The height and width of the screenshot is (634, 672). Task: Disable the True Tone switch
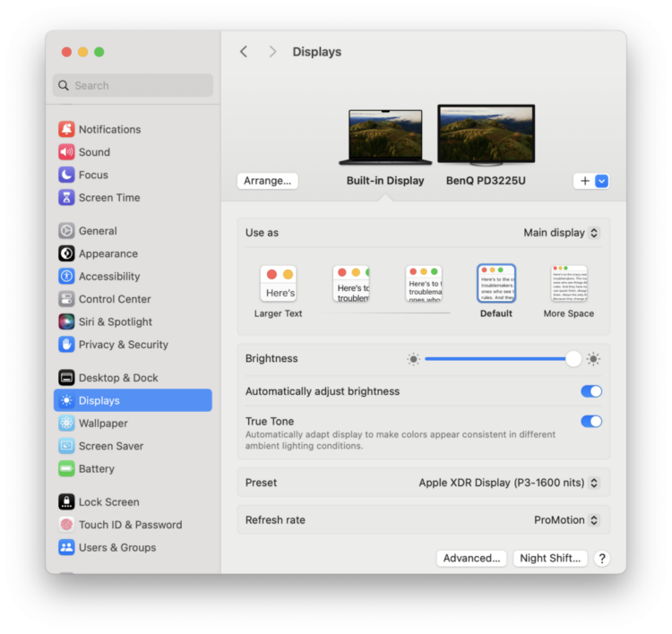pos(591,421)
